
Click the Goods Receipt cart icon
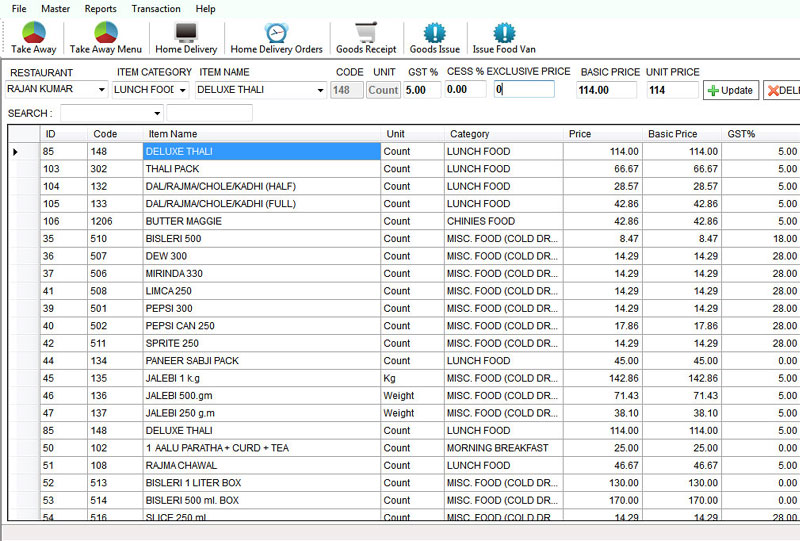click(x=366, y=33)
